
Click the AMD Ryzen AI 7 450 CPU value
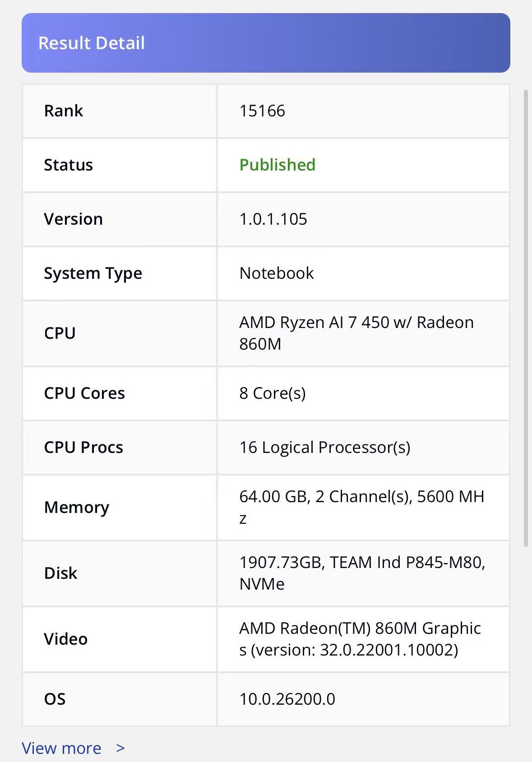click(356, 333)
